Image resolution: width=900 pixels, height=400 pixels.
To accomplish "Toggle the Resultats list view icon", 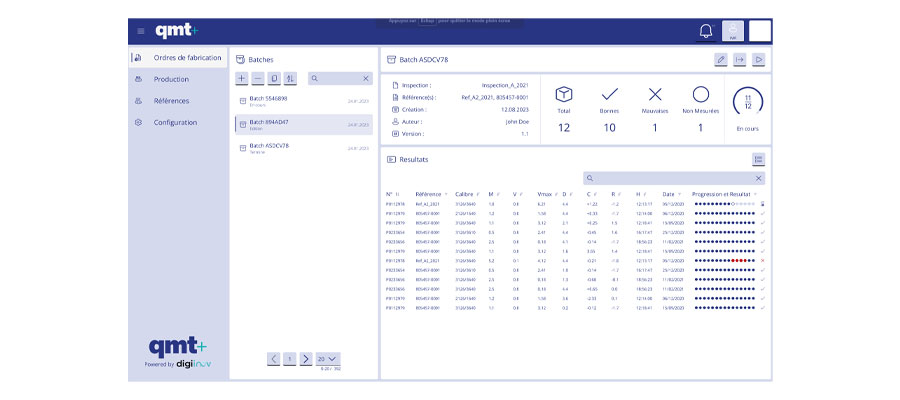I will 758,159.
